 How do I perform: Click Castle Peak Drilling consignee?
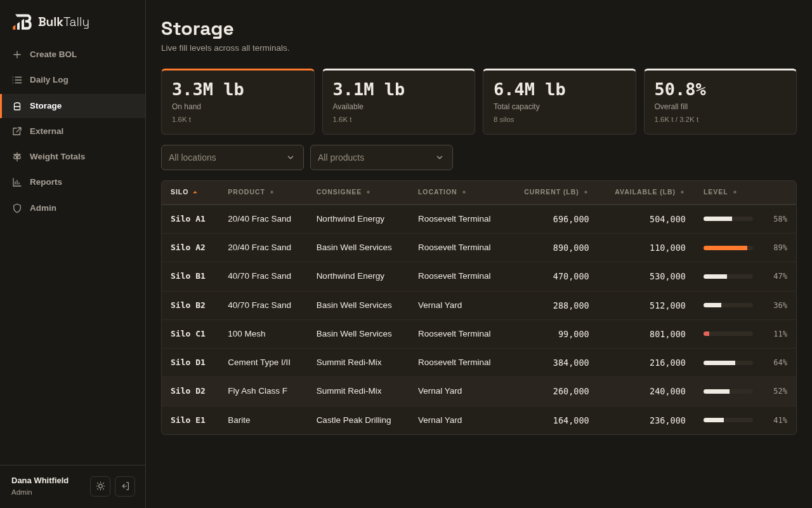(354, 420)
